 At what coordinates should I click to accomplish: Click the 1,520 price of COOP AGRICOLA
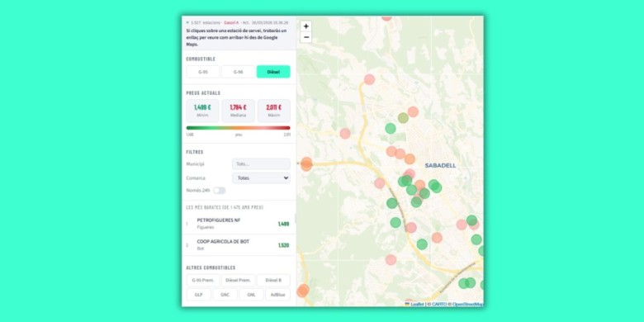click(283, 245)
